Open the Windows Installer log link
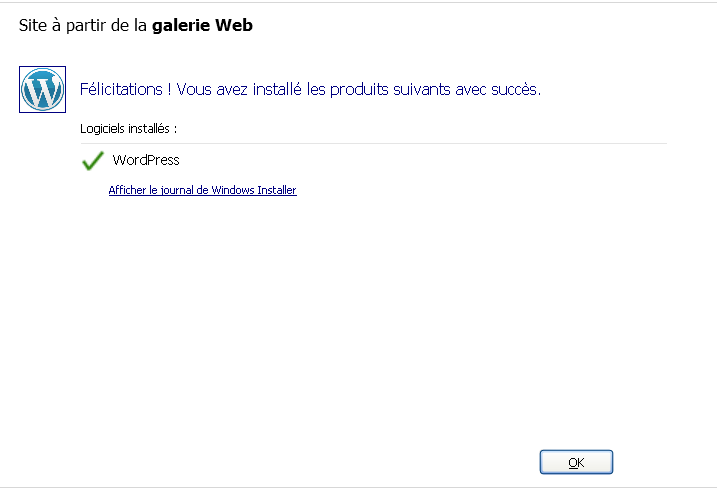Image resolution: width=717 pixels, height=488 pixels. coord(202,190)
